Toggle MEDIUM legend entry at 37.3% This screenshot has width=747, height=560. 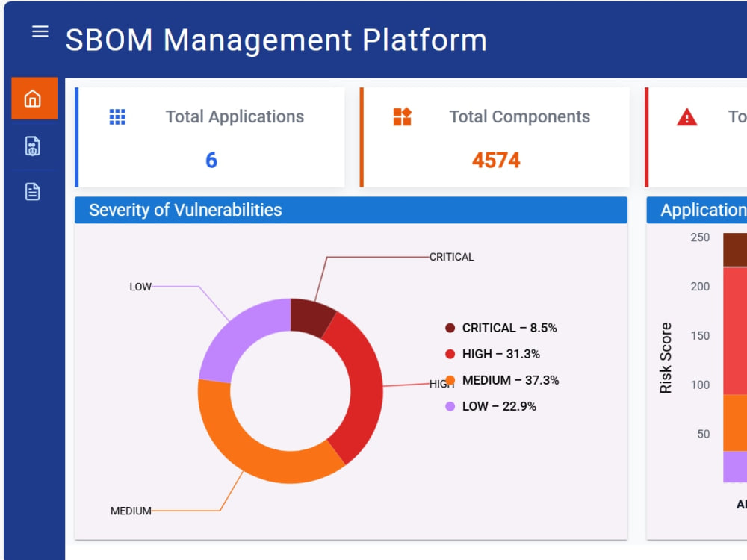502,380
